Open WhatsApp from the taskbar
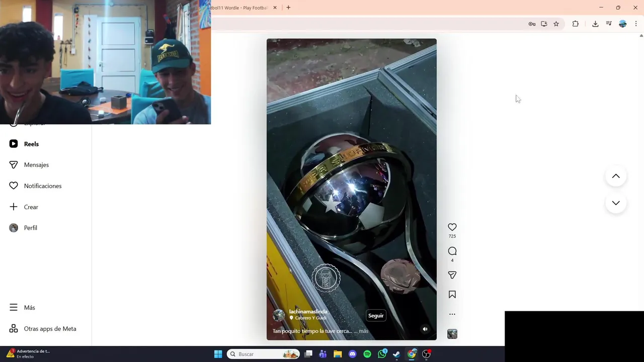The image size is (644, 362). (x=382, y=354)
